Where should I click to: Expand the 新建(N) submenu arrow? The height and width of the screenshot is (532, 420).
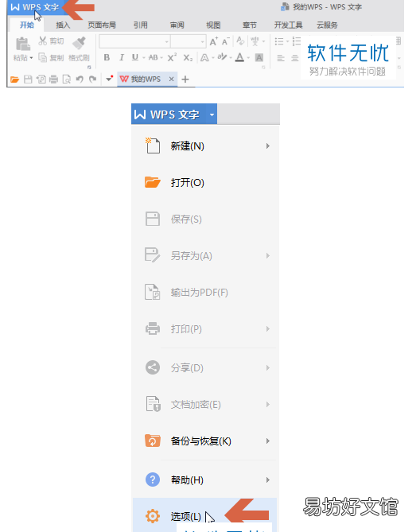point(268,146)
